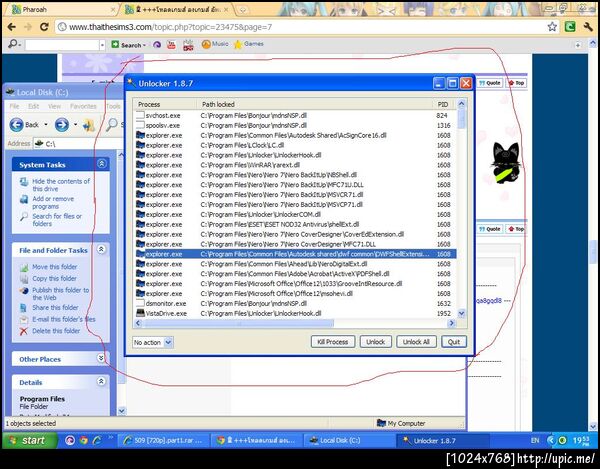Click the bookmark star in Chrome address bar
This screenshot has height=469, width=600.
pyautogui.click(x=552, y=26)
